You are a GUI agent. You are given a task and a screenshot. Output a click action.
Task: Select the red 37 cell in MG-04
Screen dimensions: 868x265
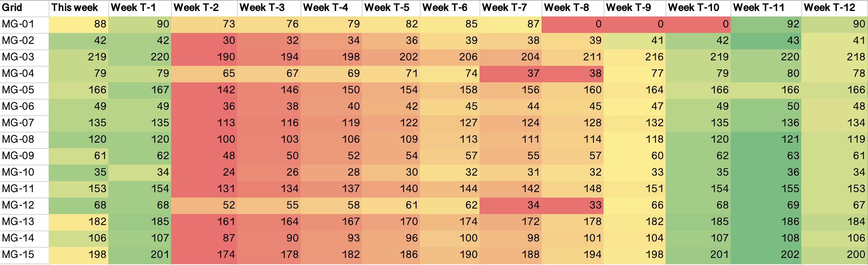click(x=510, y=74)
